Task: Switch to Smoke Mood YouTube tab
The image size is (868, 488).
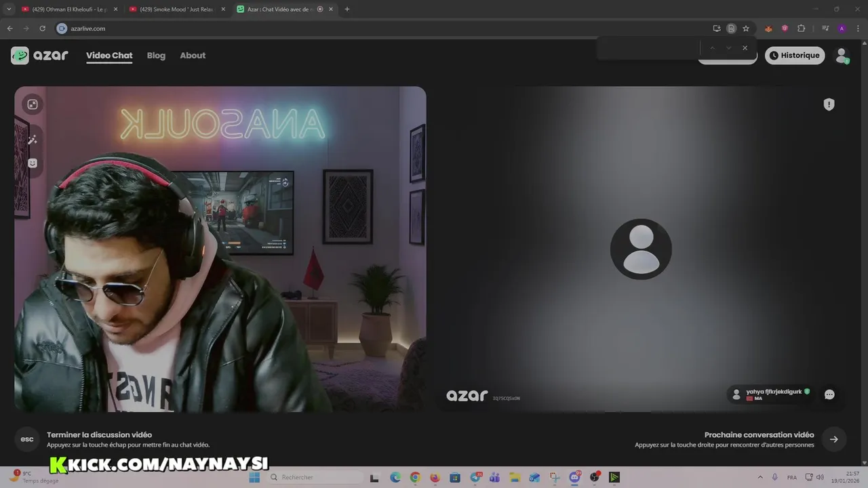Action: (x=176, y=9)
